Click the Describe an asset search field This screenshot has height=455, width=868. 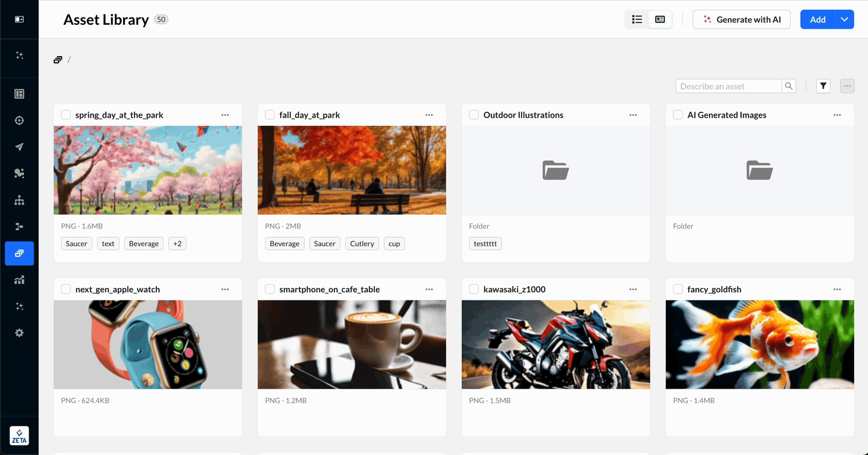click(727, 86)
